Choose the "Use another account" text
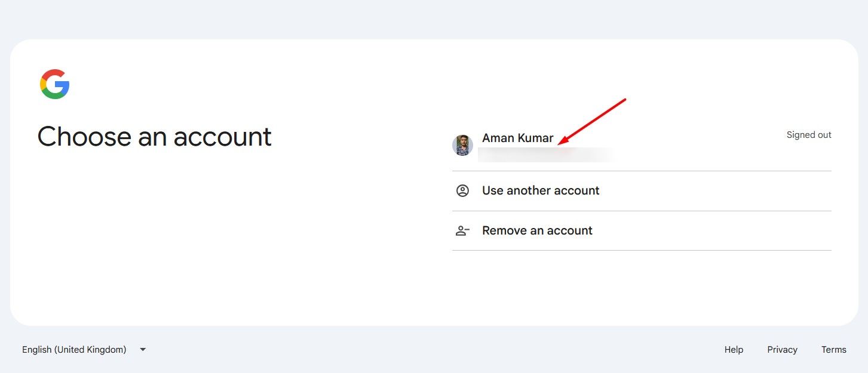Viewport: 868px width, 373px height. point(541,191)
